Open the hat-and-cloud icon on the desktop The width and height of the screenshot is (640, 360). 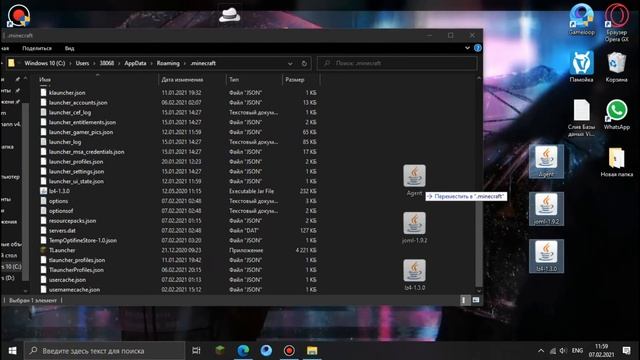[229, 15]
